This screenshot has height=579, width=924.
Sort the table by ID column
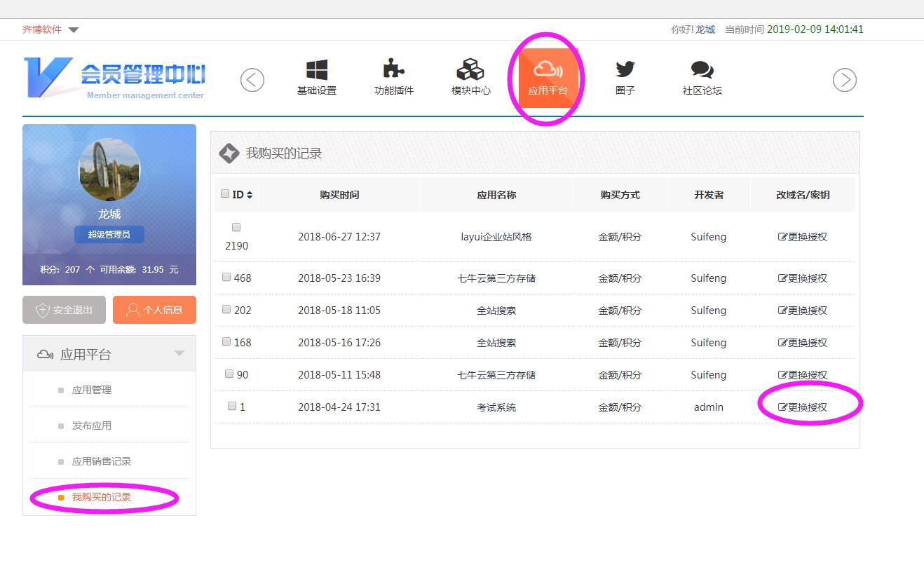pos(250,195)
